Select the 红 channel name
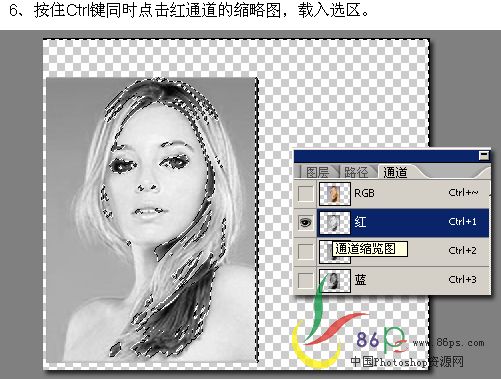Viewport: 501px width, 379px height. (x=360, y=222)
